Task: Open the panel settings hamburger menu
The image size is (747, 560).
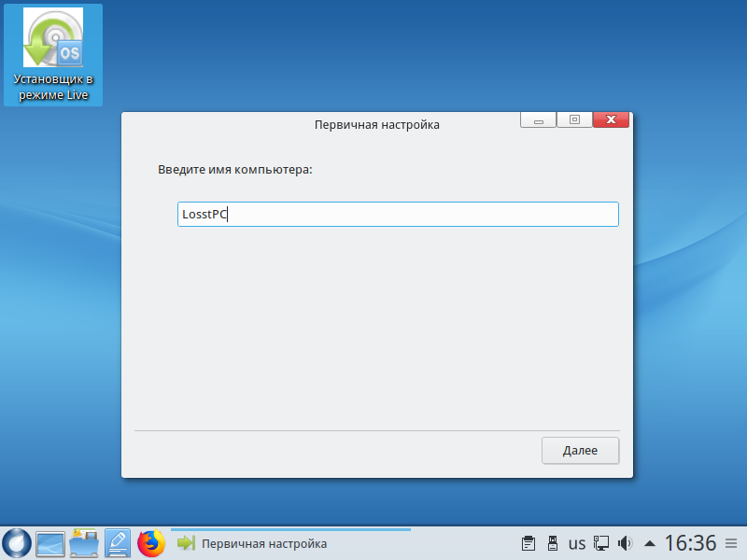Action: click(731, 542)
